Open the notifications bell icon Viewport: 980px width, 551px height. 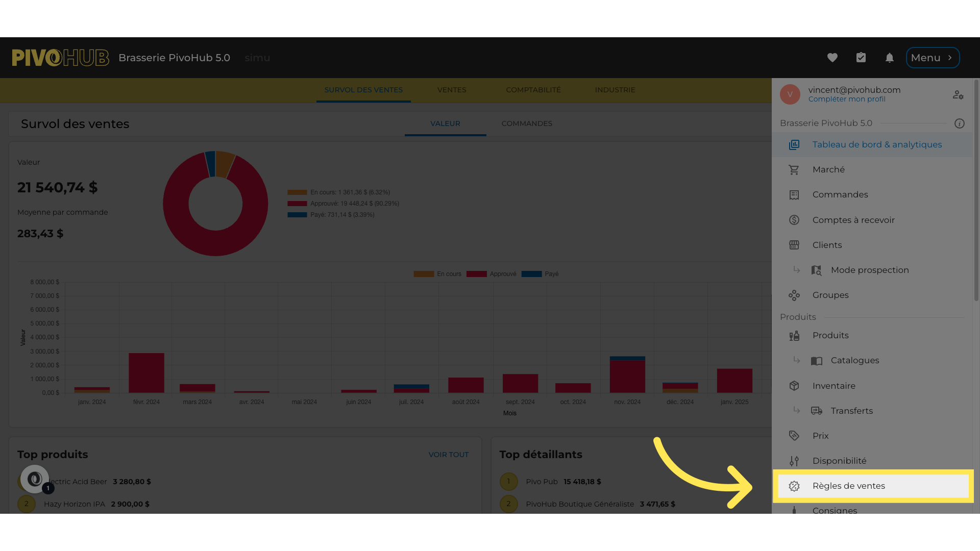(x=890, y=58)
